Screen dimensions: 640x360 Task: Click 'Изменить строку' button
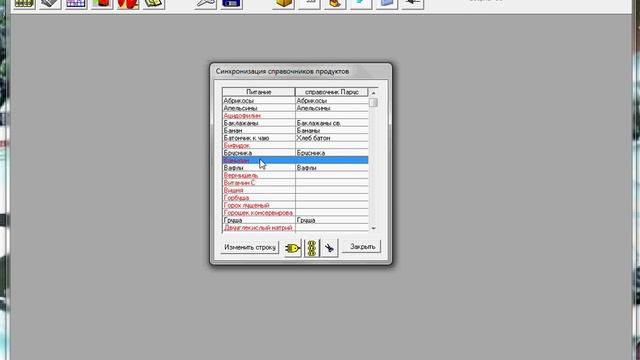(250, 247)
